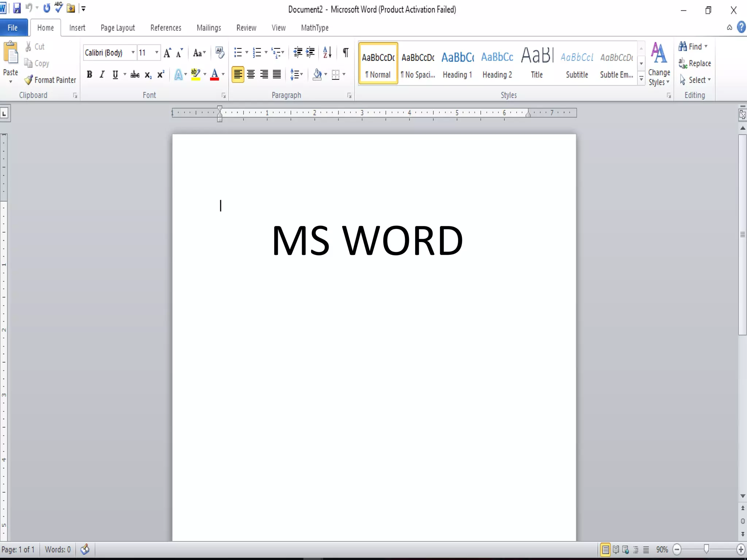Apply superscript formatting
Screen dimensions: 747x560
click(160, 75)
